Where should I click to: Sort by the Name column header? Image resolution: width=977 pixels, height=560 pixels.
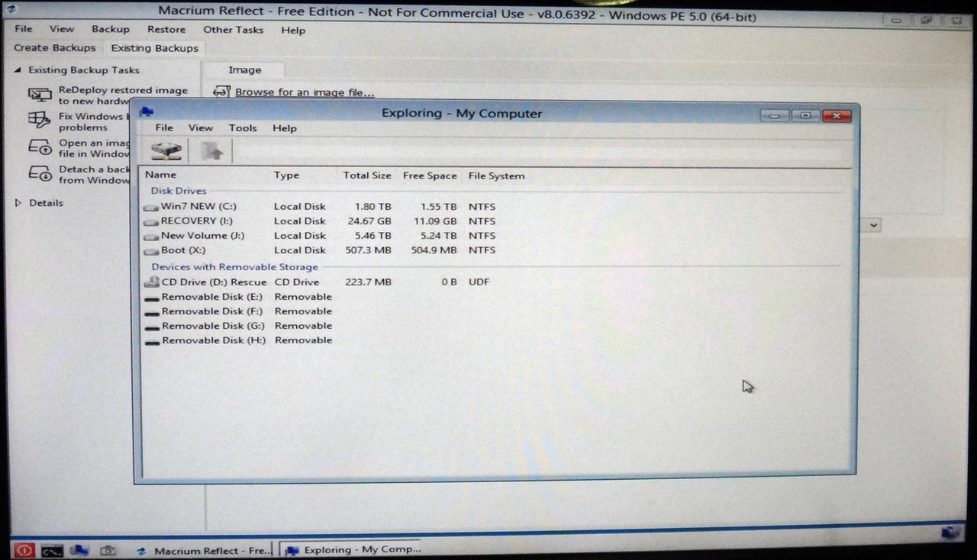point(161,175)
